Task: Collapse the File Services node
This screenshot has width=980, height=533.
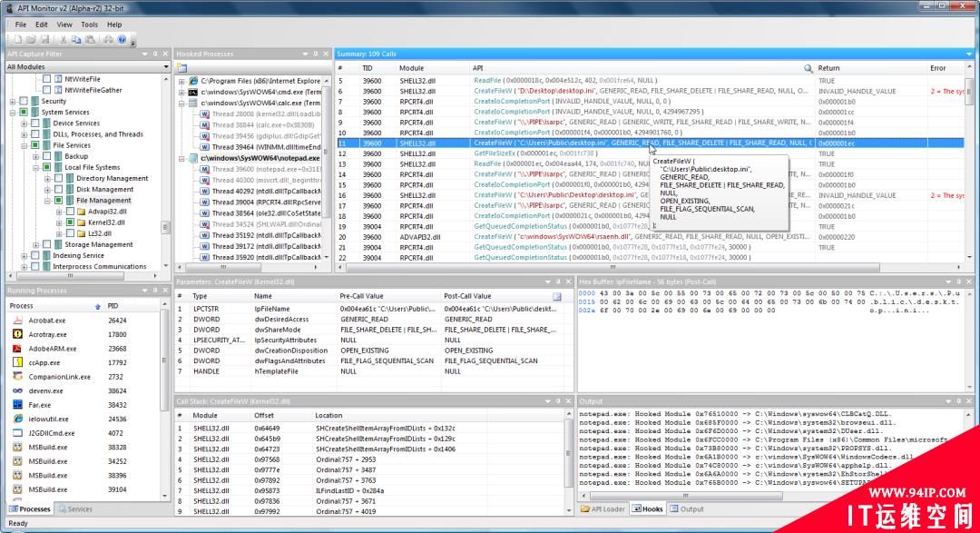Action: (24, 145)
